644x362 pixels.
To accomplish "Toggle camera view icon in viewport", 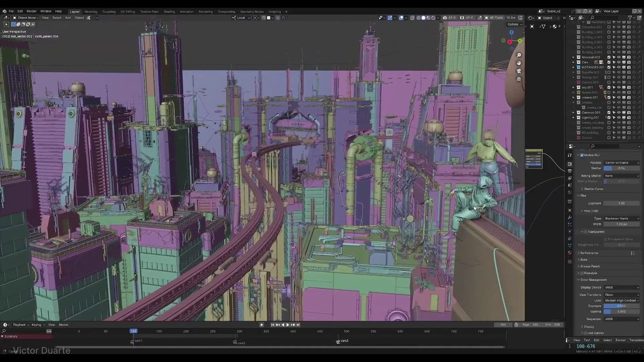I will tap(519, 71).
